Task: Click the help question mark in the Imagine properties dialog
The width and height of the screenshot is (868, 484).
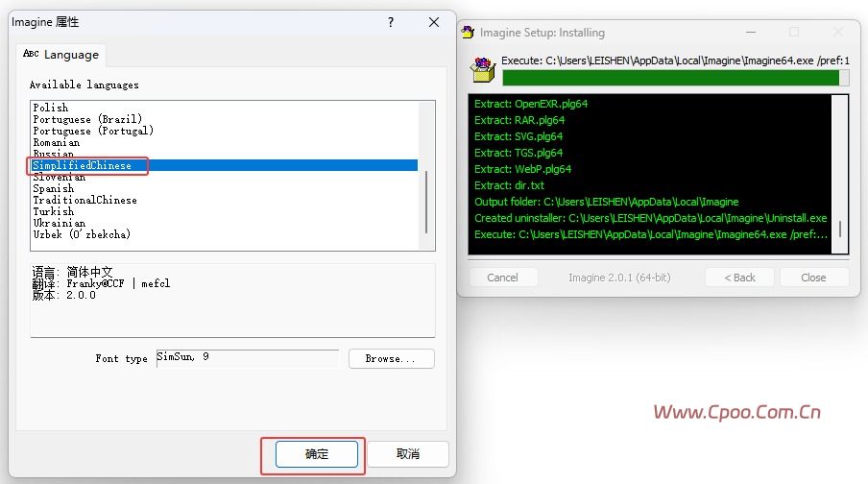Action: pyautogui.click(x=391, y=22)
